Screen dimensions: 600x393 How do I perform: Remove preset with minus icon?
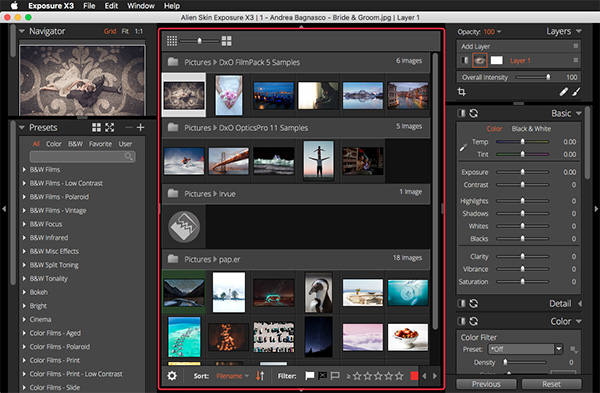pos(129,127)
